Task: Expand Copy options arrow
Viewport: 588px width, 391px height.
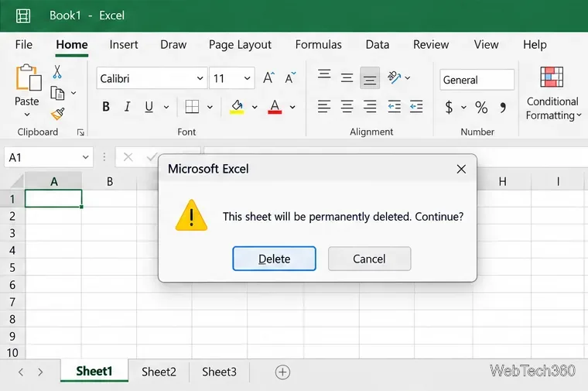Action: [73, 93]
